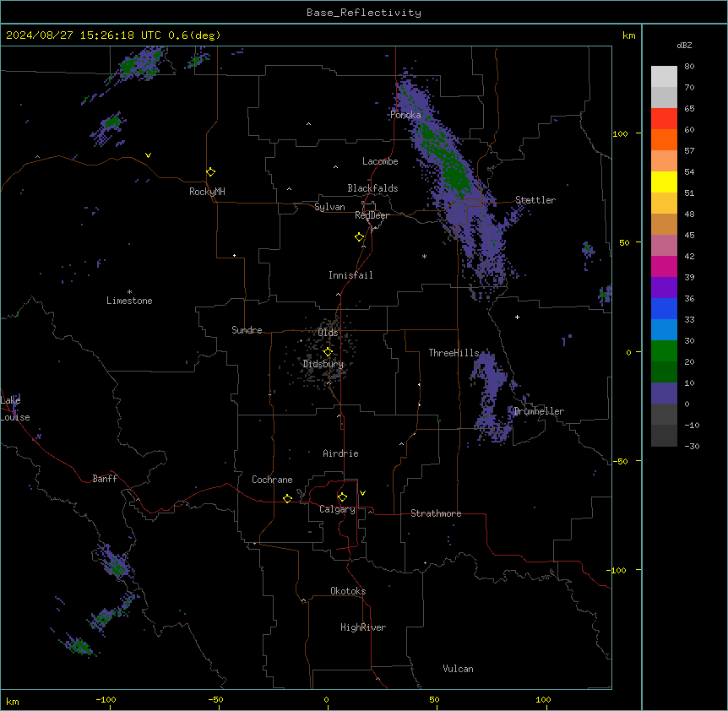728x711 pixels.
Task: Click the 80 value on dBZ scale
Action: pyautogui.click(x=689, y=67)
